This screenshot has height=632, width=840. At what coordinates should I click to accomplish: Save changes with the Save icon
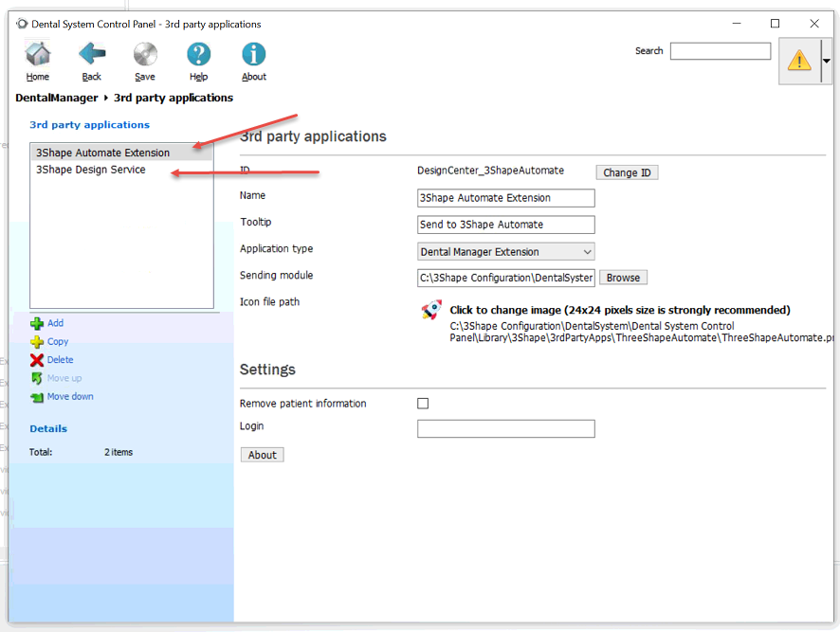click(x=145, y=56)
